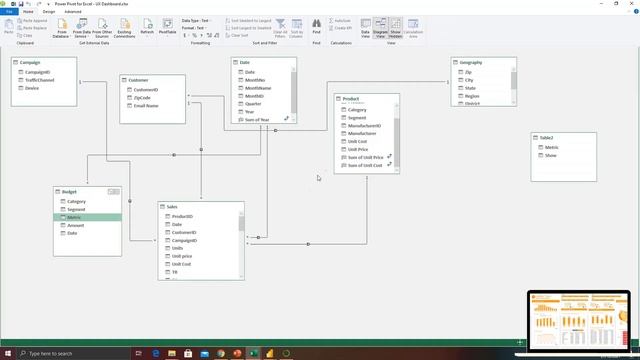Viewport: 640px width, 360px height.
Task: Toggle the Calculation Area button
Action: [x=413, y=28]
